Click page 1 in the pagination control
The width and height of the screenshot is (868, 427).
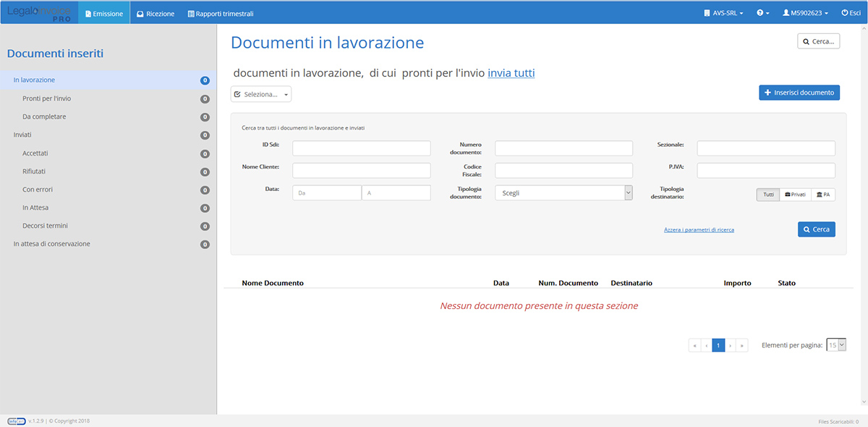pyautogui.click(x=718, y=345)
